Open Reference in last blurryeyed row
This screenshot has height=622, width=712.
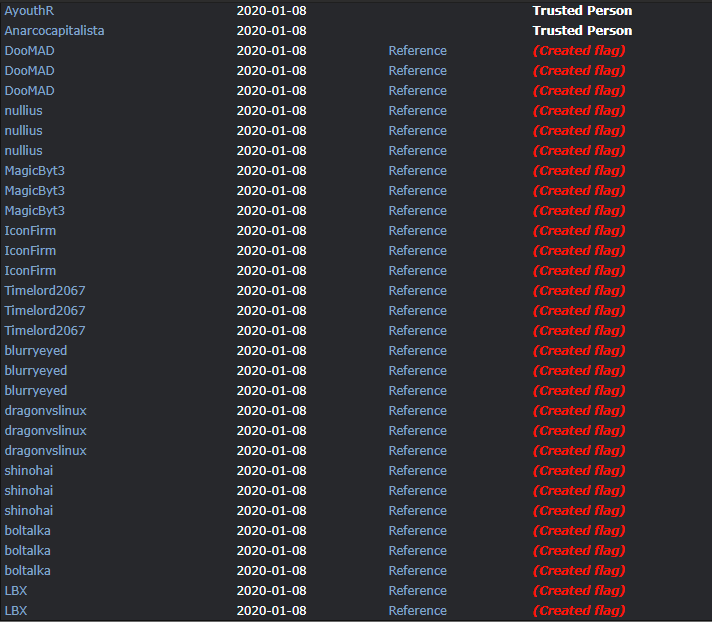pos(418,390)
